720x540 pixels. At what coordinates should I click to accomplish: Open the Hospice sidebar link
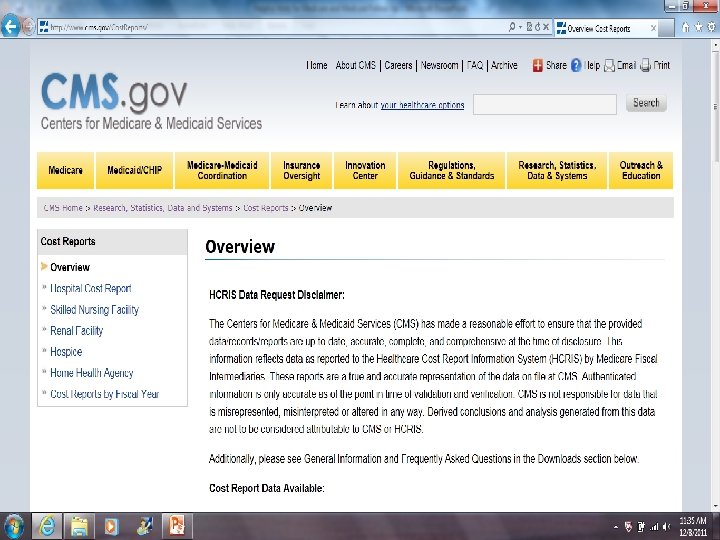click(x=66, y=352)
